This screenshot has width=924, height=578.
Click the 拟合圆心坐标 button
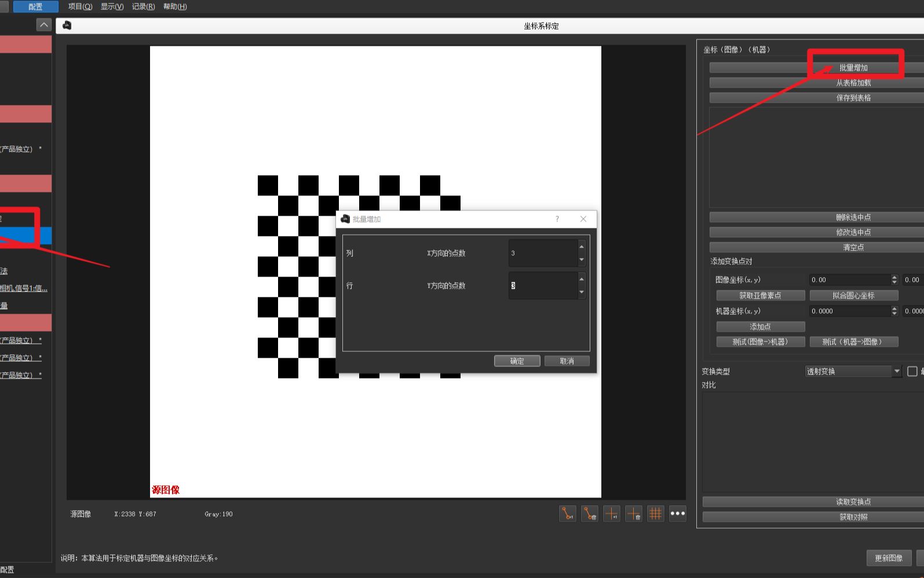click(854, 296)
